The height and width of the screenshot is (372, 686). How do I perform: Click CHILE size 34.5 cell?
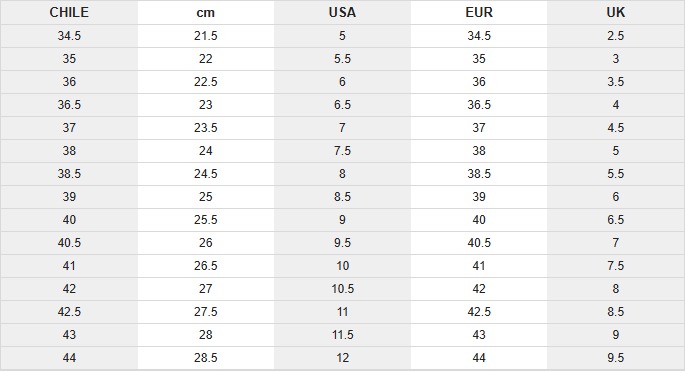(x=69, y=36)
